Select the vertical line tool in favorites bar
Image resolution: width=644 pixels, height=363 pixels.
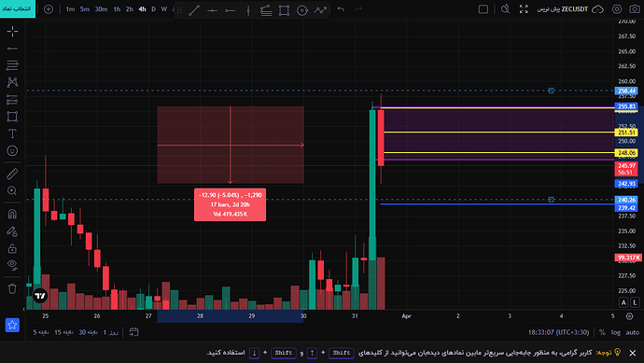click(248, 10)
